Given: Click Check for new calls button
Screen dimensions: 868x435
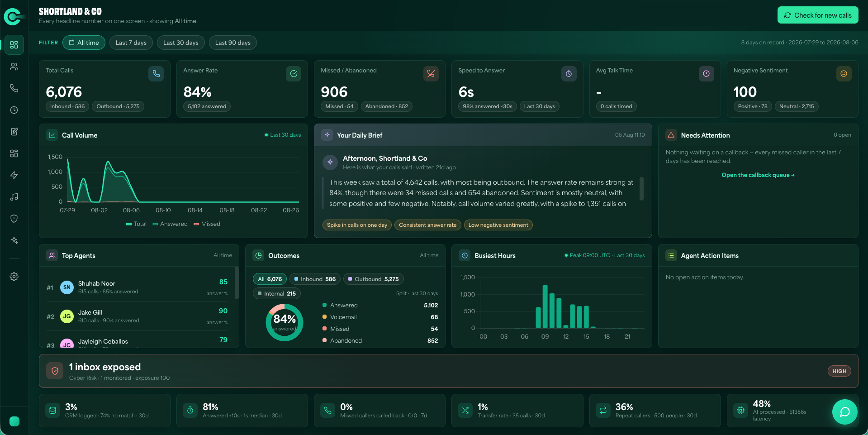Looking at the screenshot, I should [818, 15].
